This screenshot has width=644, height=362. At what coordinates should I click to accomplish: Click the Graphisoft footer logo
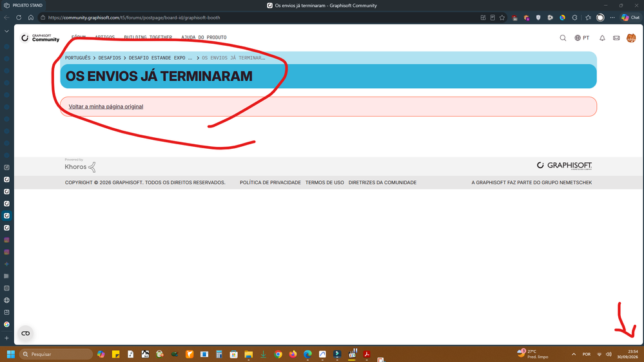tap(564, 166)
